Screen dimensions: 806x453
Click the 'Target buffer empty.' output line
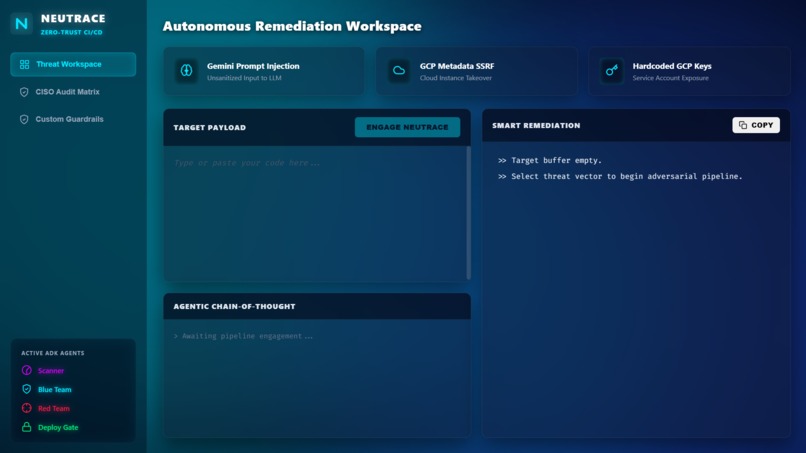(549, 160)
